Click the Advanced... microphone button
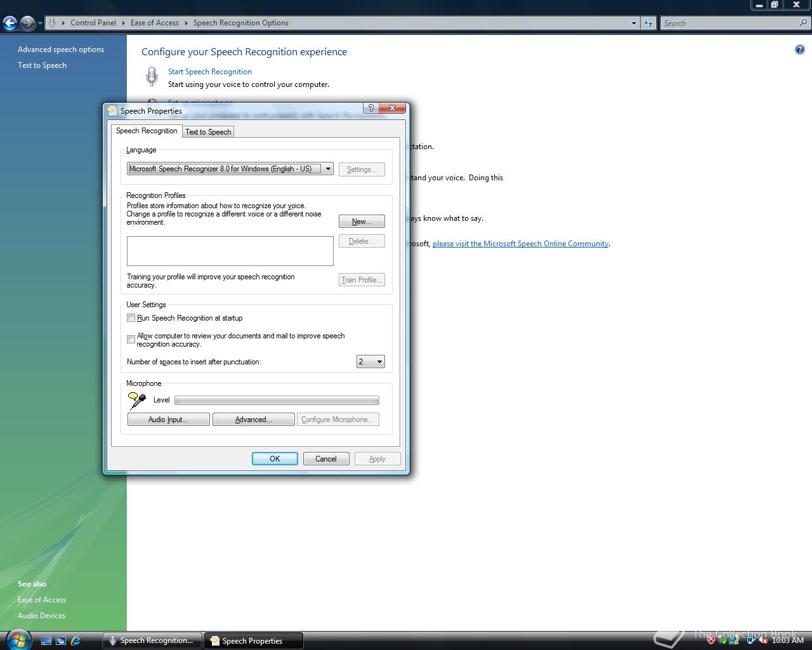The height and width of the screenshot is (650, 812). tap(253, 420)
